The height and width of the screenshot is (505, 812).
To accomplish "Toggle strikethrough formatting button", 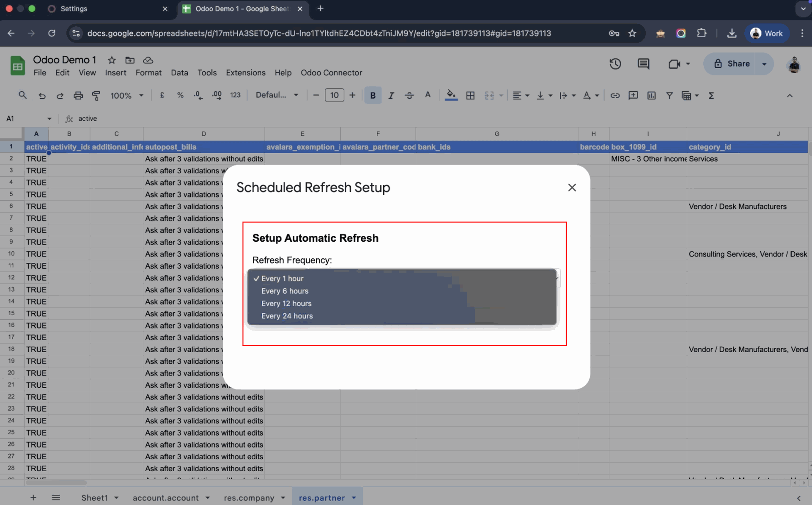I will click(409, 96).
